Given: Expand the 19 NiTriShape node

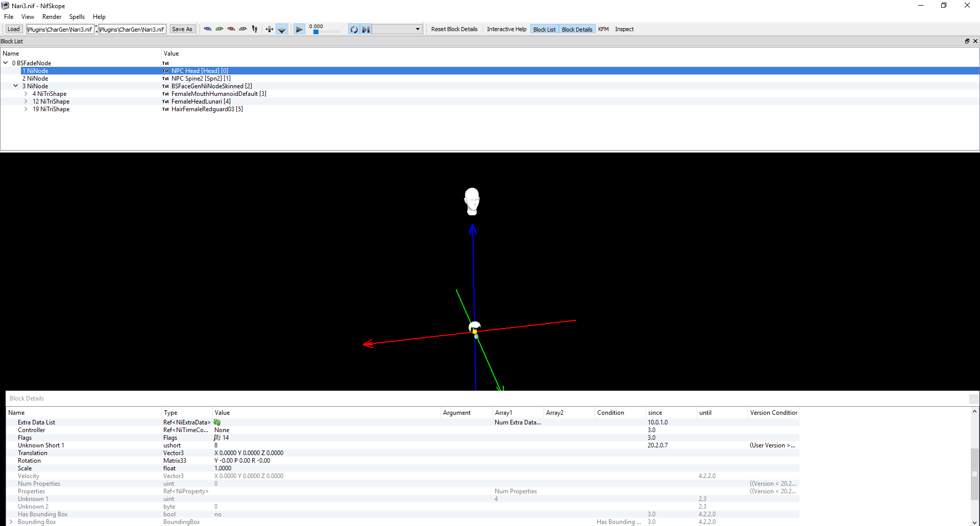Looking at the screenshot, I should [26, 109].
